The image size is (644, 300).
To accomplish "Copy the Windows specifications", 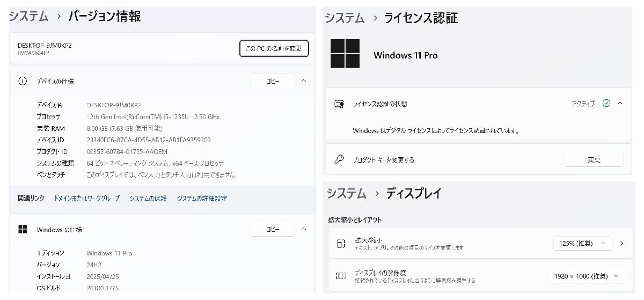I will click(273, 229).
